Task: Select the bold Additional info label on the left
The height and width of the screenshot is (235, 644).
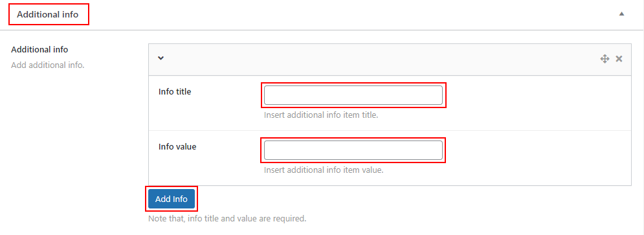Action: (x=39, y=49)
